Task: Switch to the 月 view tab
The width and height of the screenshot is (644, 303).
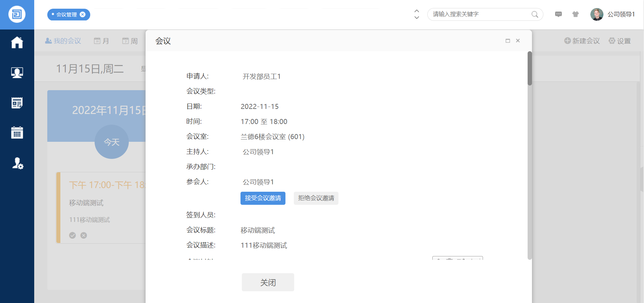Action: tap(101, 41)
